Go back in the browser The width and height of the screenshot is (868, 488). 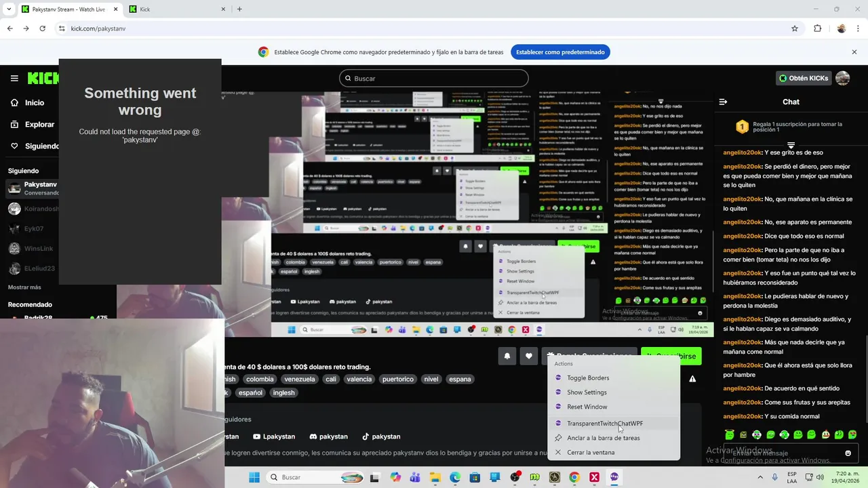tap(9, 28)
